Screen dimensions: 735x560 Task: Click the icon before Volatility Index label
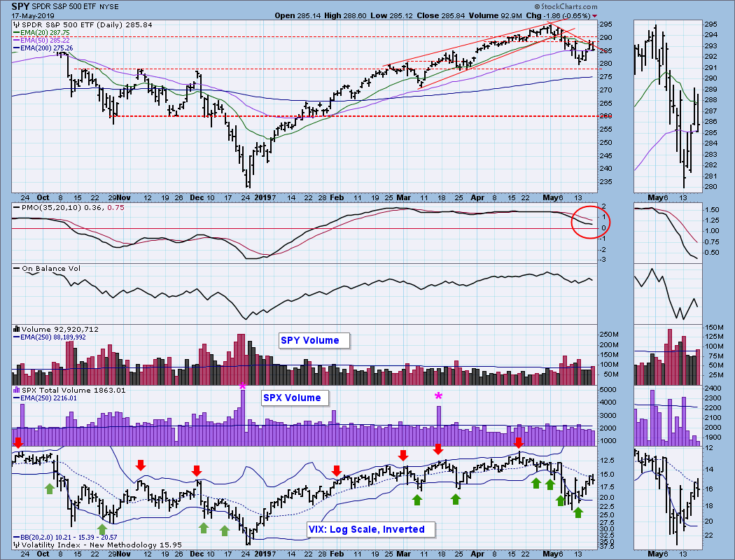16,545
